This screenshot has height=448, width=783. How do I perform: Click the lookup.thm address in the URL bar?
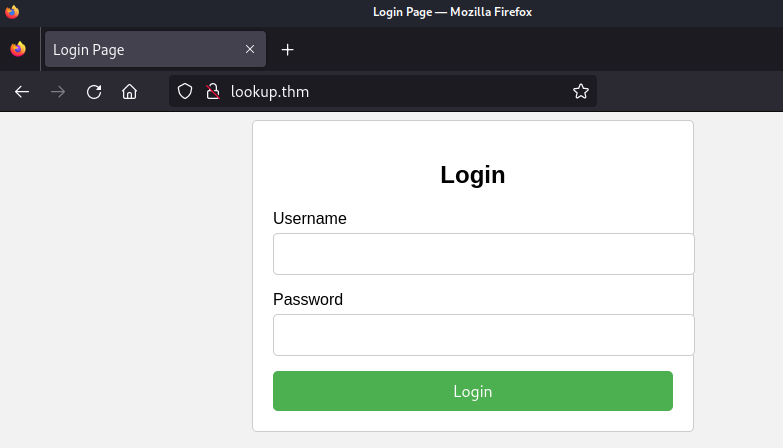pos(270,92)
